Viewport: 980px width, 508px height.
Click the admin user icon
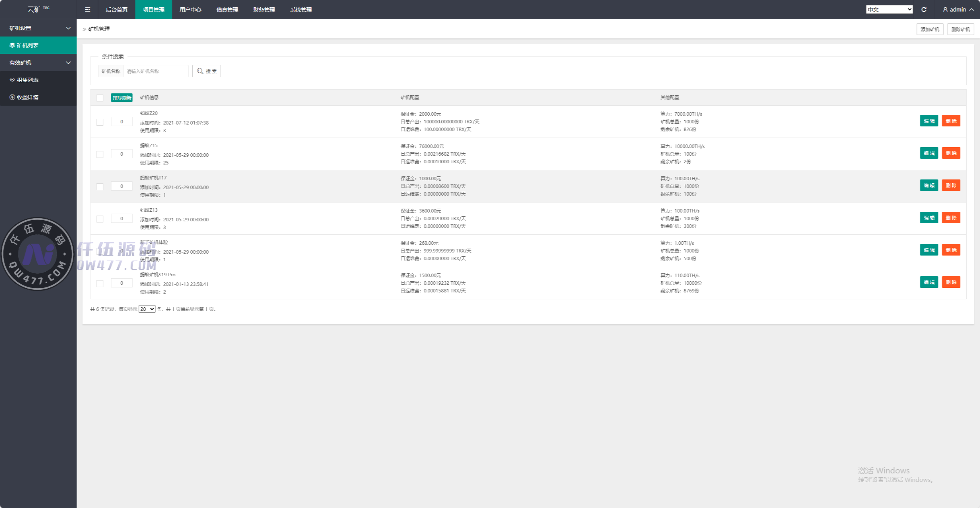click(945, 10)
